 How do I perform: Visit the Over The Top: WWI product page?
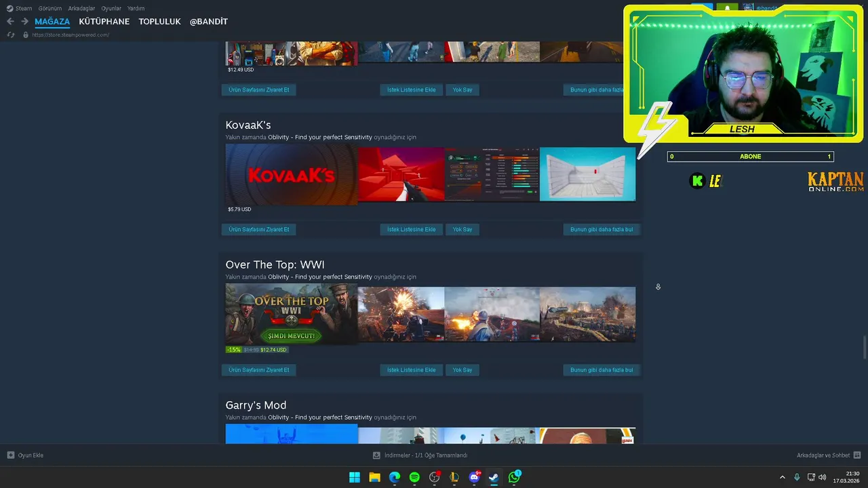(258, 370)
